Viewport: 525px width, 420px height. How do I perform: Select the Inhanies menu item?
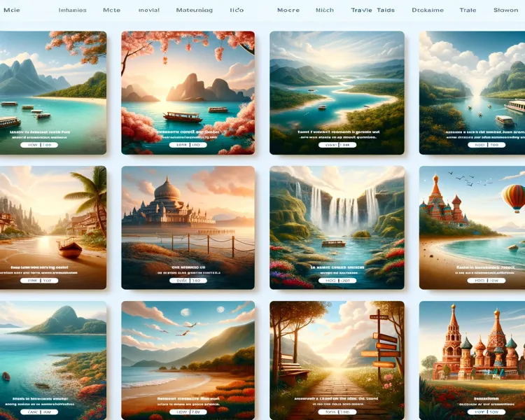[x=73, y=10]
